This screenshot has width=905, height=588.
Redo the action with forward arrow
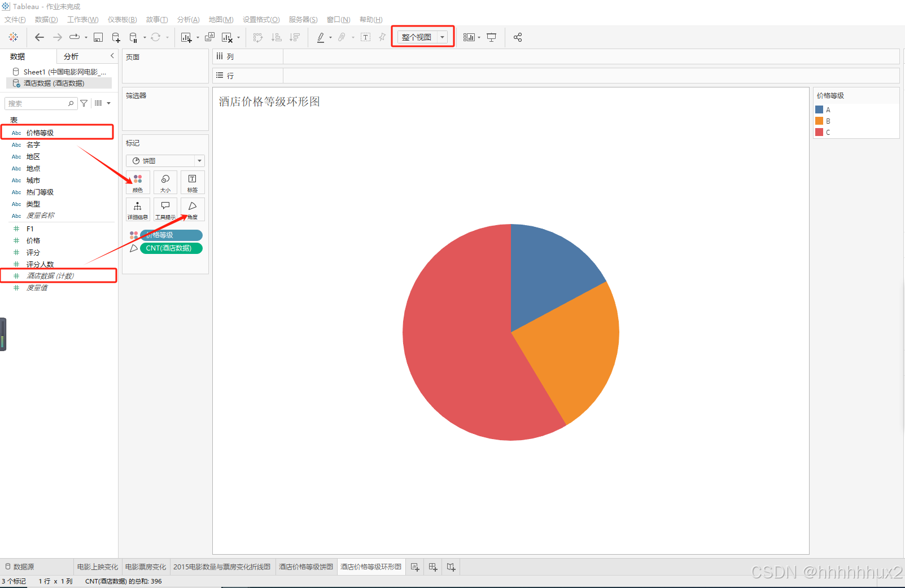(x=58, y=37)
